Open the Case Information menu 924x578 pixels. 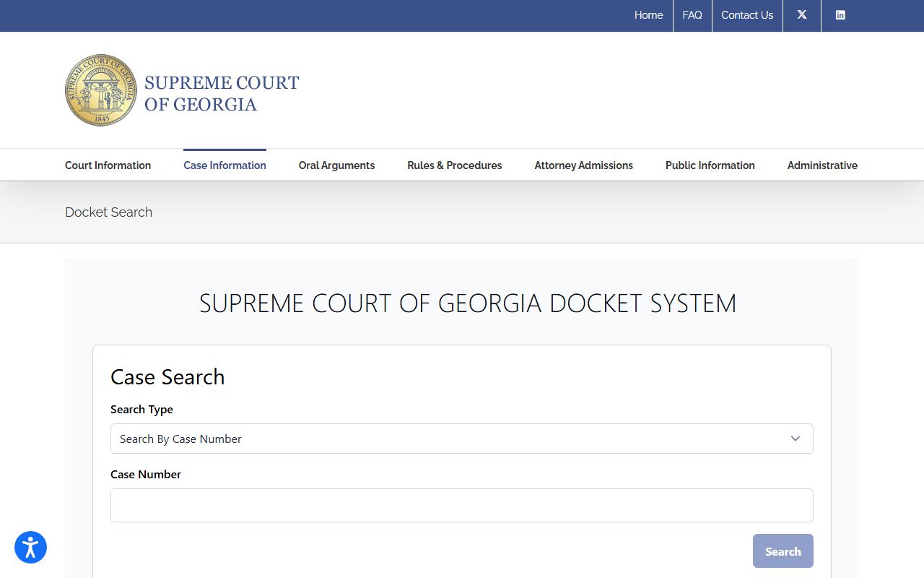point(225,165)
